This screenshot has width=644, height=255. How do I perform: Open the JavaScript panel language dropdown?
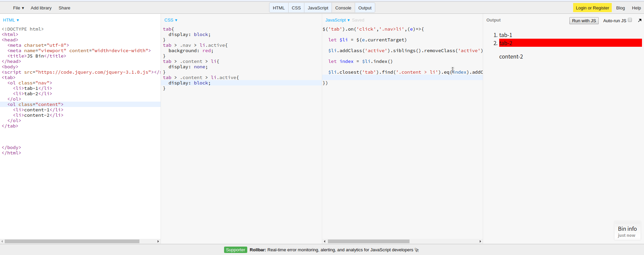337,20
